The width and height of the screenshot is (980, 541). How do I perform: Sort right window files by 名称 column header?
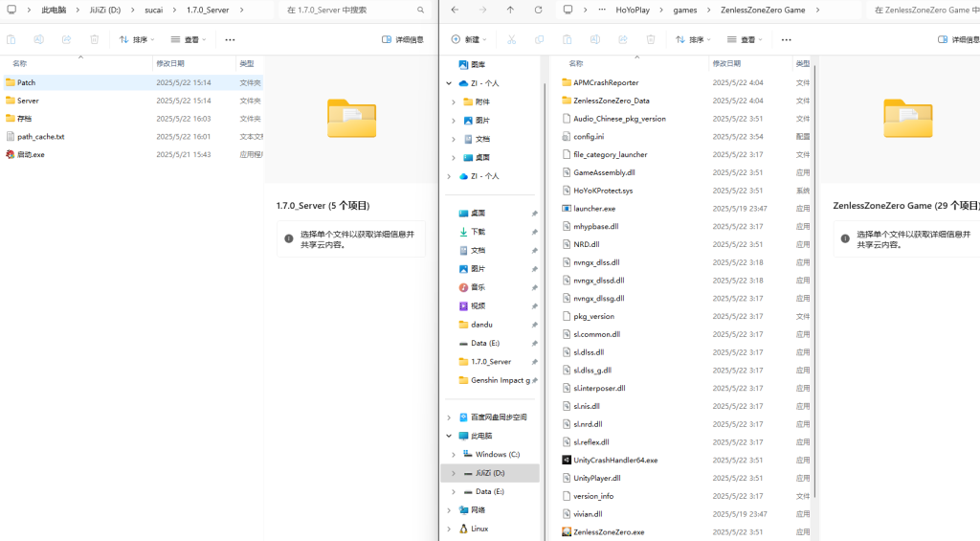[x=634, y=63]
